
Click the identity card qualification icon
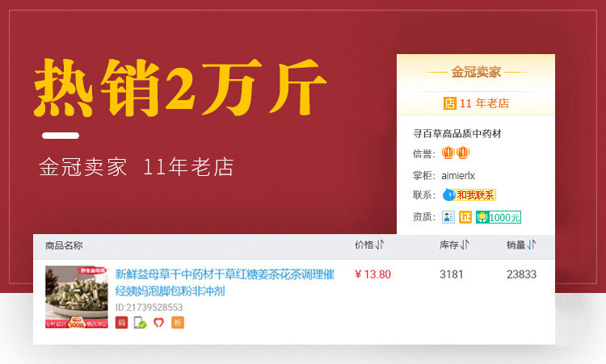pos(448,217)
